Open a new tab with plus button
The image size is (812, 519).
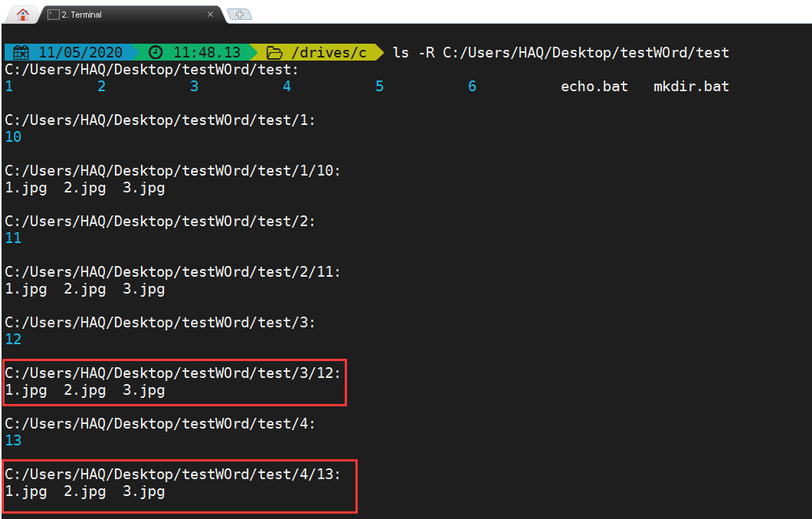(239, 15)
